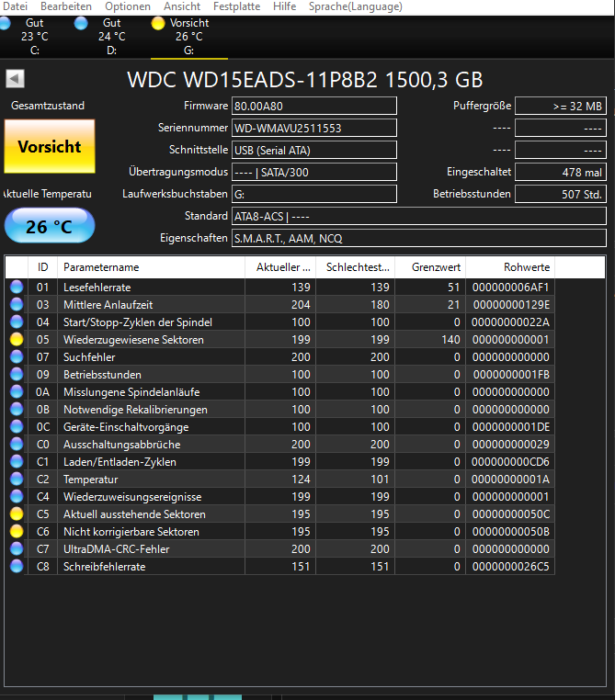Click the status dot for Notwendige Rekalibrierungen
615x700 pixels.
pyautogui.click(x=17, y=409)
